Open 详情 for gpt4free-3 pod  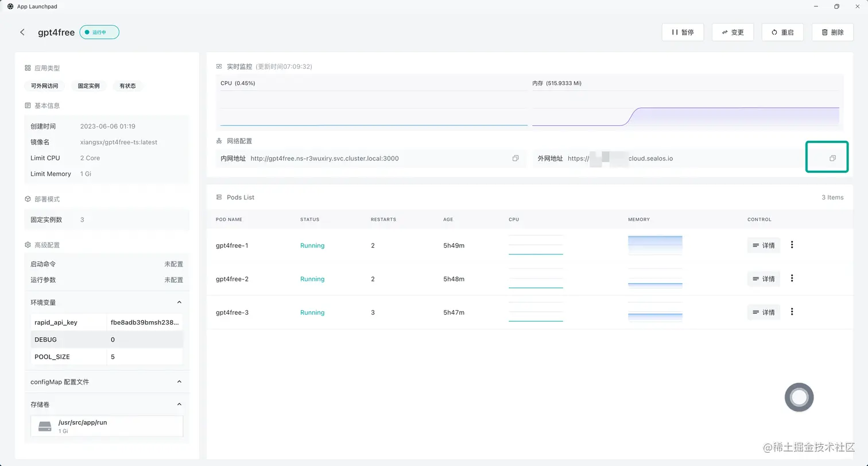[764, 312]
